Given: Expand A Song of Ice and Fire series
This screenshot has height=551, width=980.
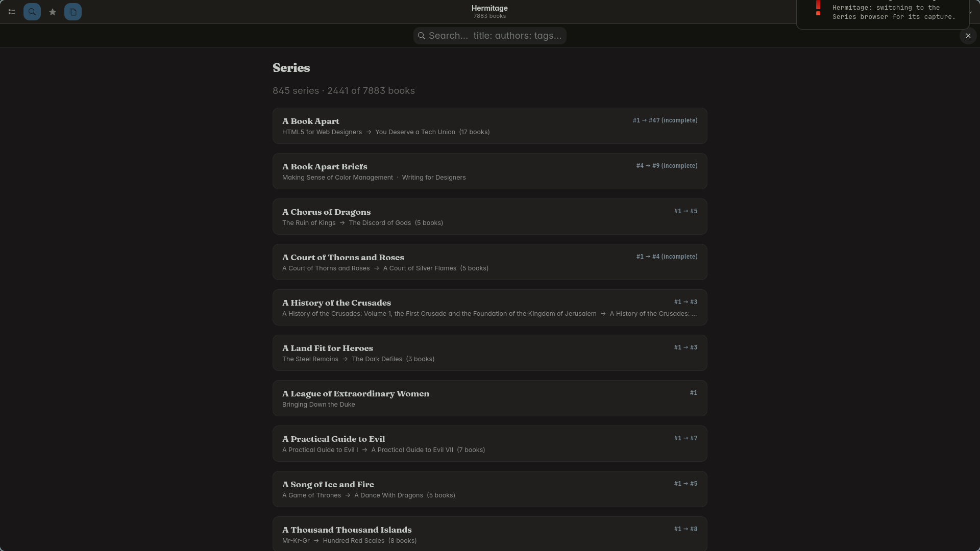Looking at the screenshot, I should pos(490,489).
